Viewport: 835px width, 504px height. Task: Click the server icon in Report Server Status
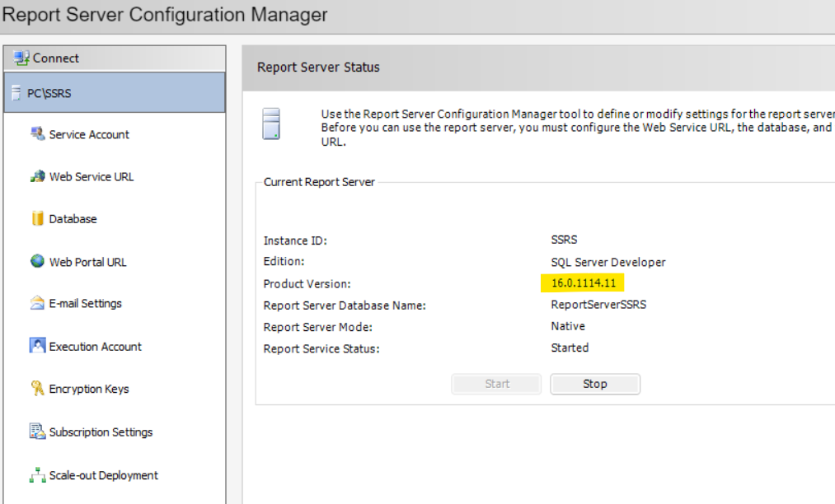(x=271, y=124)
